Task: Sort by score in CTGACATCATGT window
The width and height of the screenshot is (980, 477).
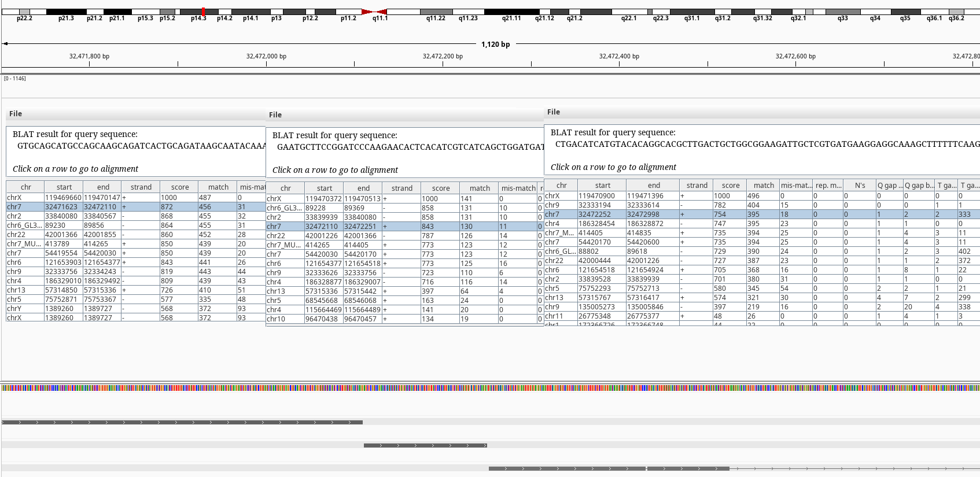Action: tap(730, 185)
